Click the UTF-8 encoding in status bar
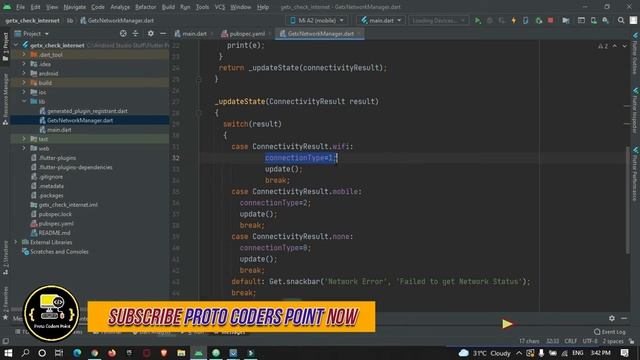640x360 pixels. tap(590, 341)
